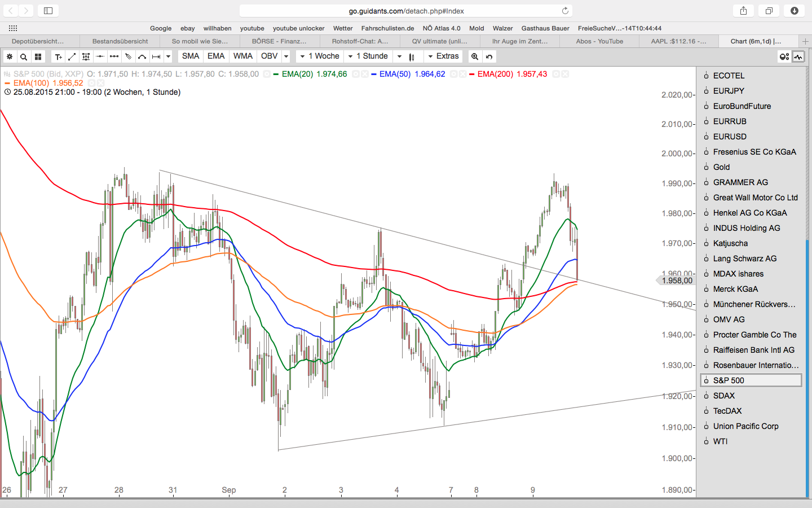812x508 pixels.
Task: Click the undo arrow icon
Action: (489, 56)
